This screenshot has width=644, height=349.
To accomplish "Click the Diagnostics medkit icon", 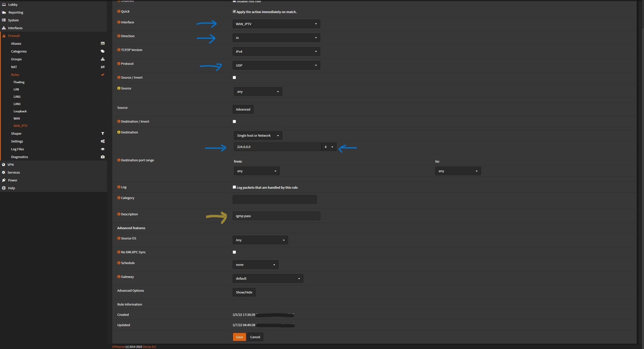I will (x=103, y=157).
